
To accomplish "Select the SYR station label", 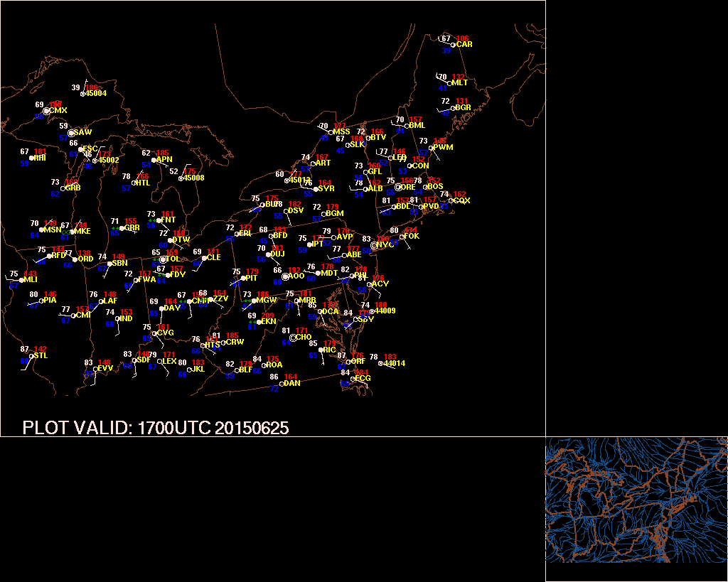I will [326, 189].
